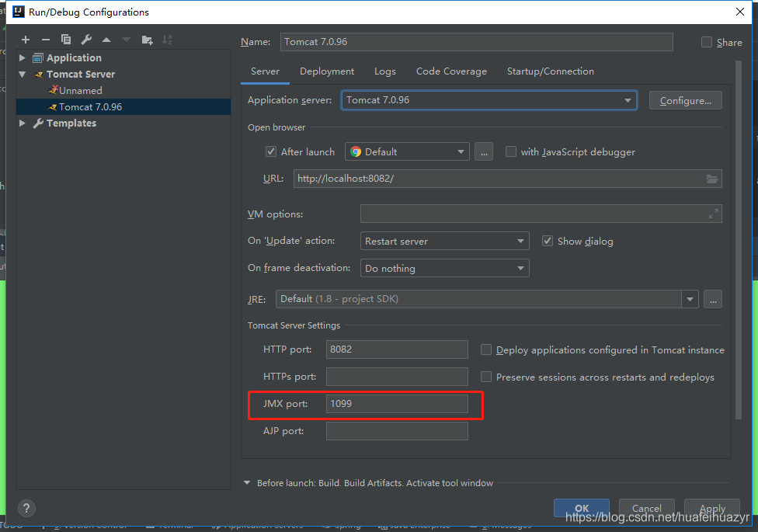758x532 pixels.
Task: Select the Tomcat 7.0.96 configuration in tree
Action: 123,107
